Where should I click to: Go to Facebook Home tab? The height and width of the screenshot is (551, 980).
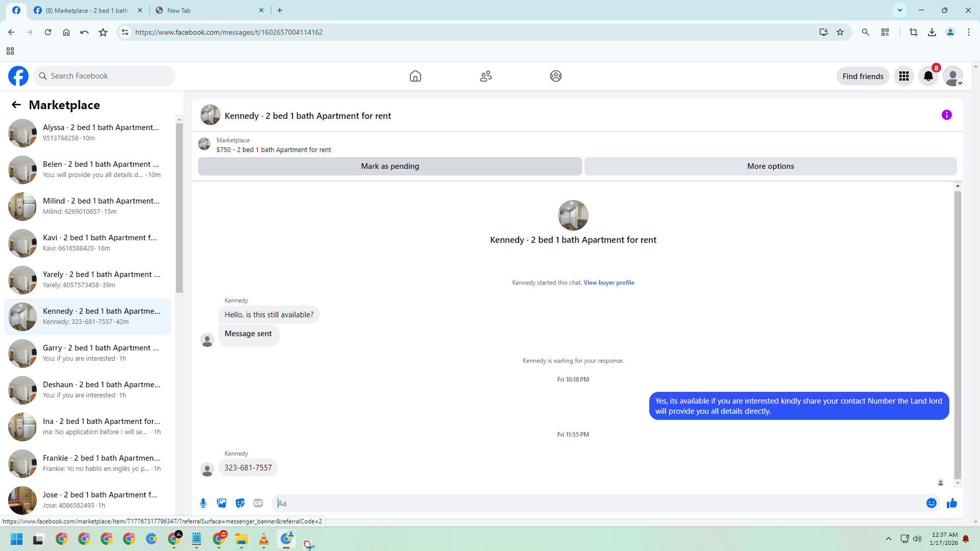pos(415,76)
